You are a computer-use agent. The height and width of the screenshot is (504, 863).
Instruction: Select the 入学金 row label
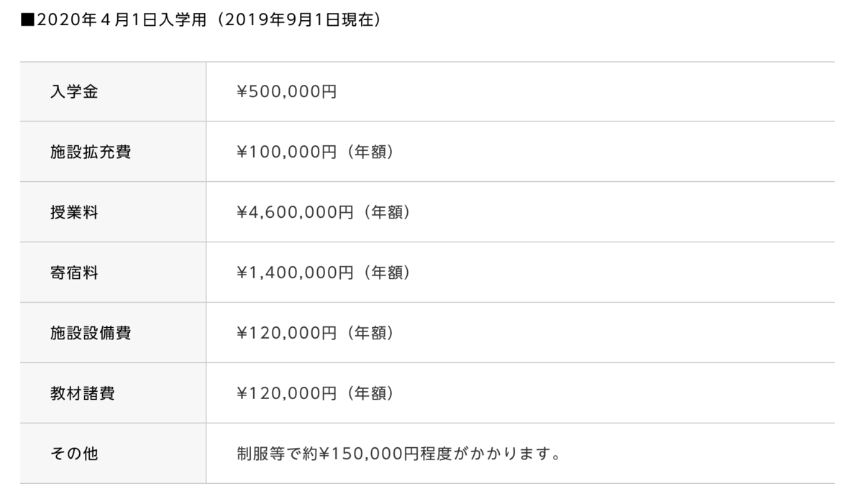[x=74, y=92]
